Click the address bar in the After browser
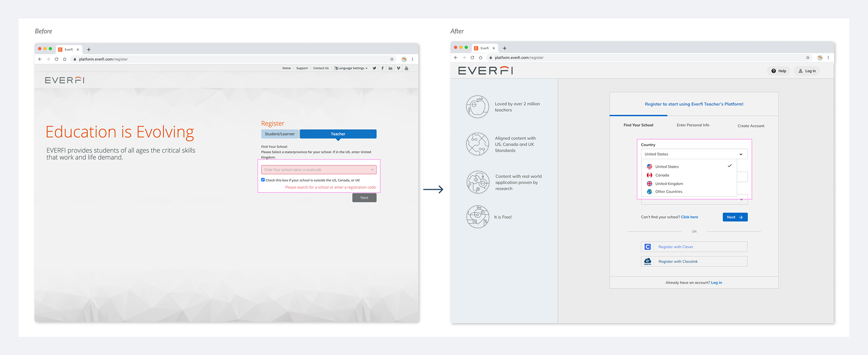Viewport: 868px width, 355px height. (649, 57)
